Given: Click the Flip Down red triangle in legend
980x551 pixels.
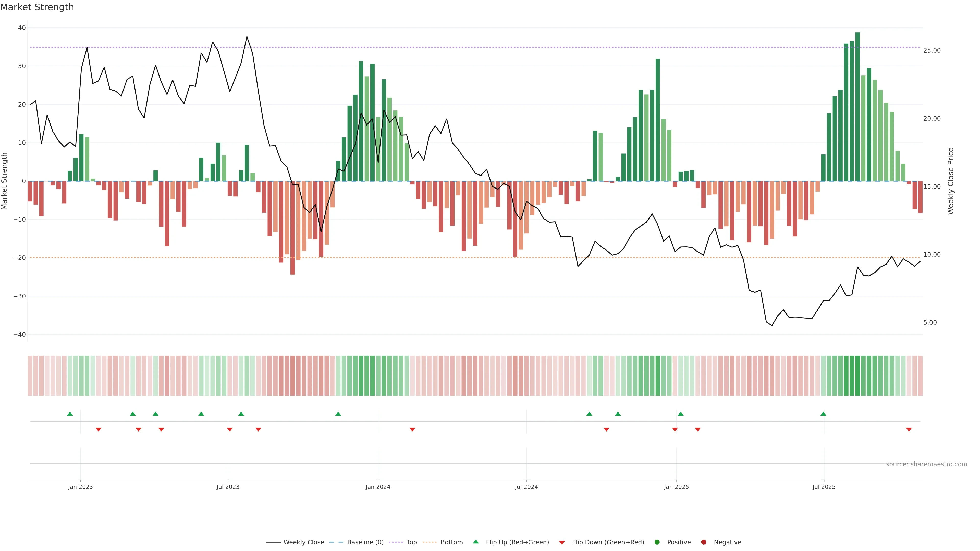Looking at the screenshot, I should pos(562,543).
